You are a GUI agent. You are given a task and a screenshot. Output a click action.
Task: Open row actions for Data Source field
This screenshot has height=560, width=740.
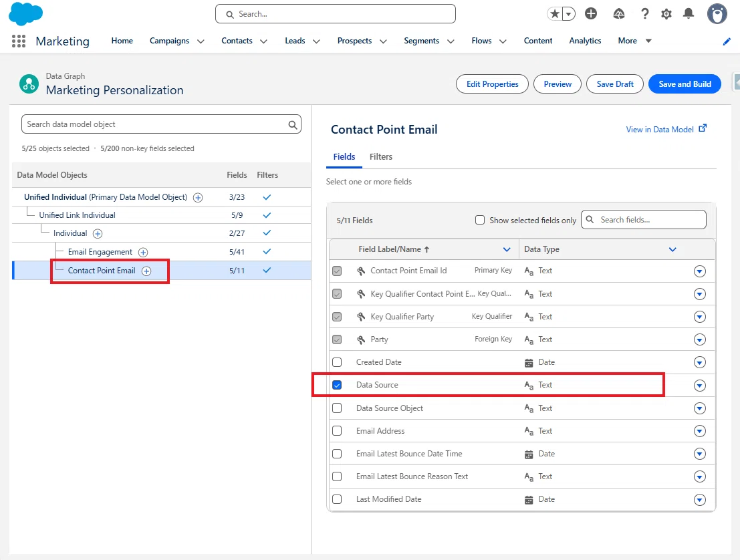click(x=700, y=386)
